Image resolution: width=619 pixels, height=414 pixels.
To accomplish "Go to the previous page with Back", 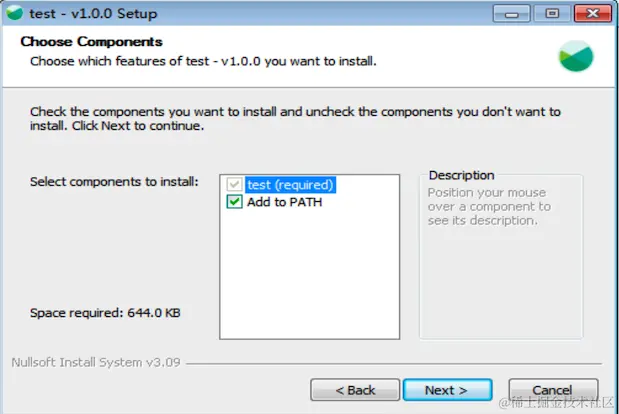I will (355, 390).
